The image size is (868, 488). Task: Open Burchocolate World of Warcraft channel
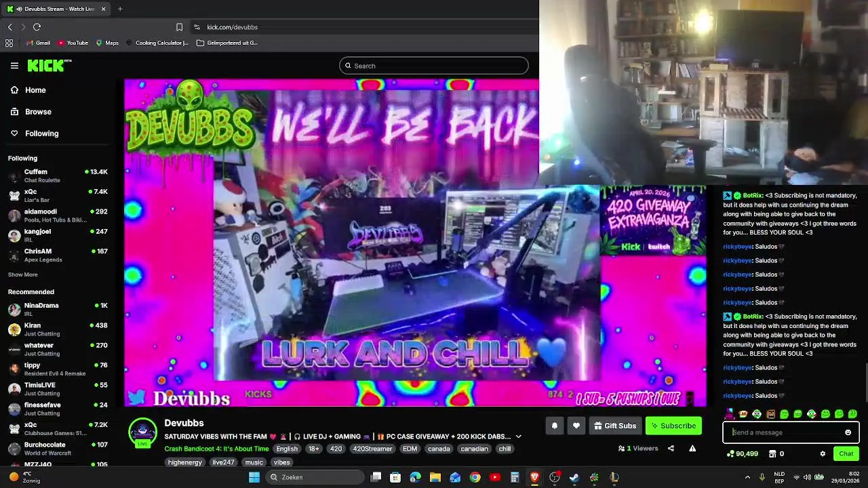[58, 449]
